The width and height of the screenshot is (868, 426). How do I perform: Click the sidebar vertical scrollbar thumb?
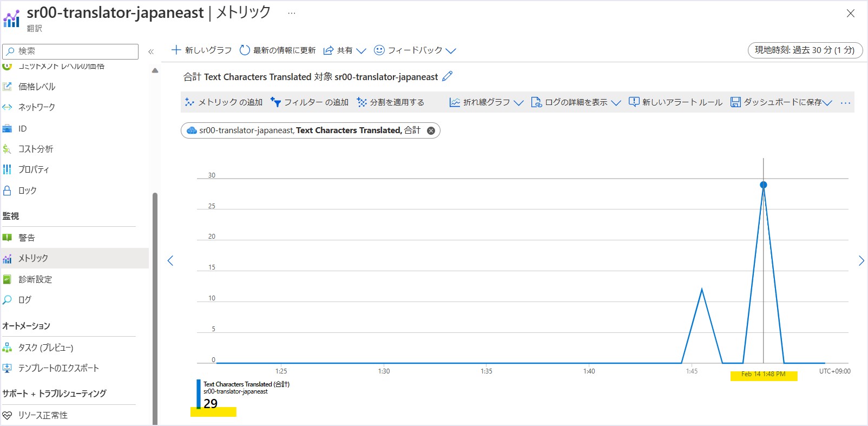tap(155, 309)
